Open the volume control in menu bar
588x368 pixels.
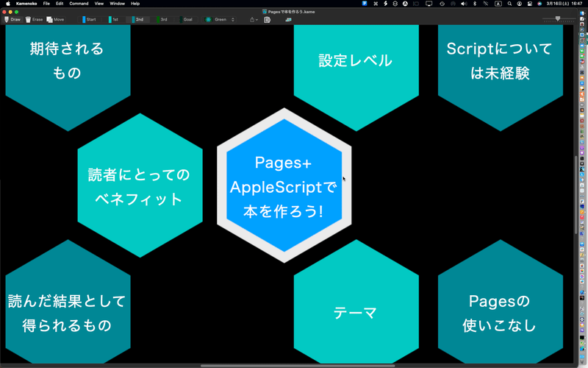(464, 4)
